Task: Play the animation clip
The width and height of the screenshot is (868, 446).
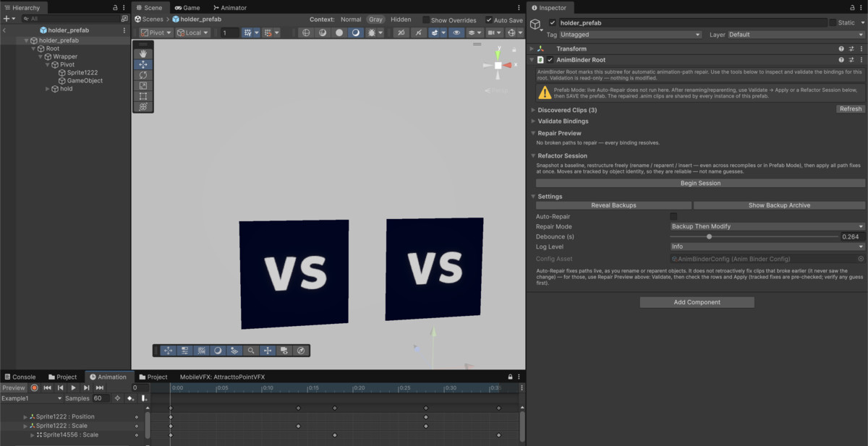Action: [x=73, y=388]
